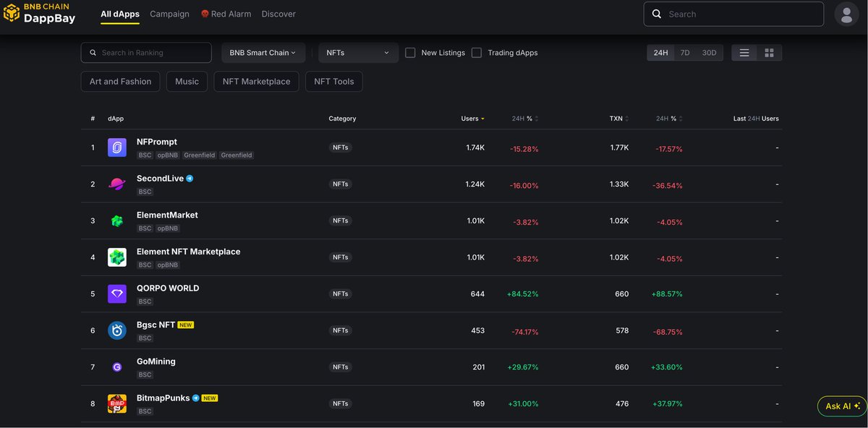Open the BitmapPunks pixel avatar icon
868x428 pixels.
(117, 403)
